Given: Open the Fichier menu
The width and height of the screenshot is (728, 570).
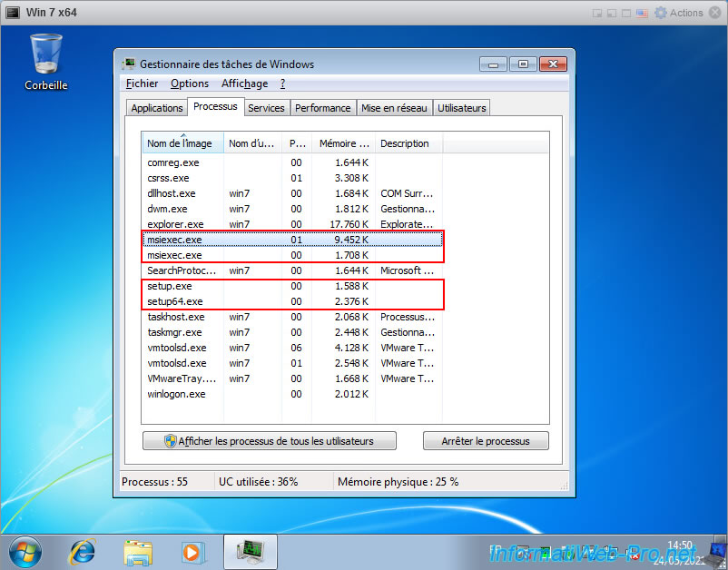Looking at the screenshot, I should tap(142, 84).
